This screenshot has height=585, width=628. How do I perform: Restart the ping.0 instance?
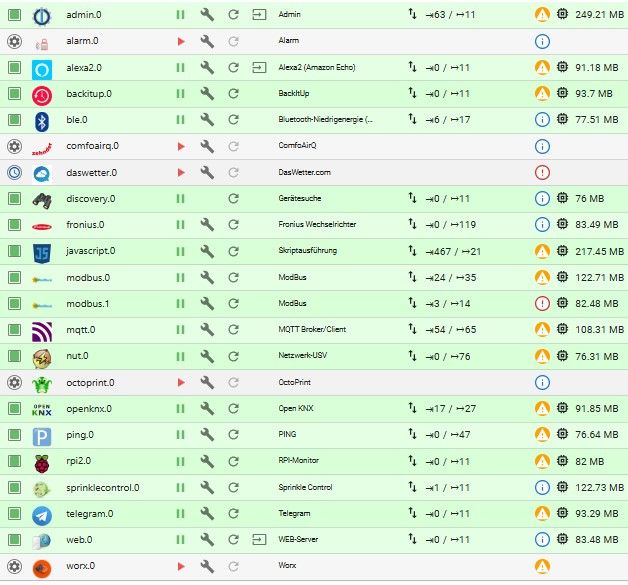point(233,434)
